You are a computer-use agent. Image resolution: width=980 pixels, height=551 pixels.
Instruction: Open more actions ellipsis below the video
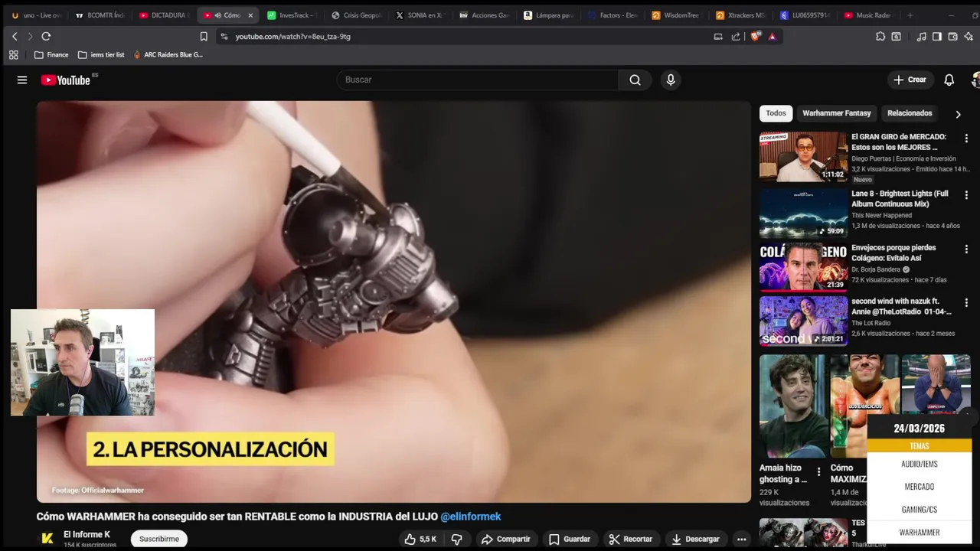[741, 539]
